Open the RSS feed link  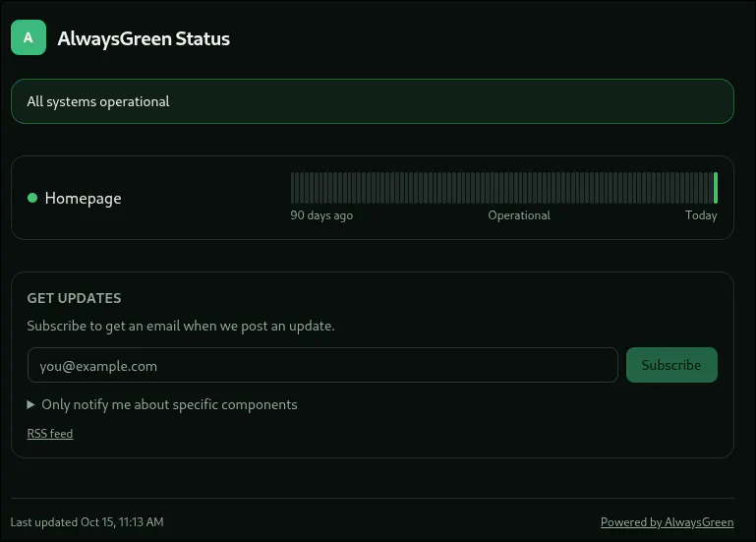click(50, 434)
